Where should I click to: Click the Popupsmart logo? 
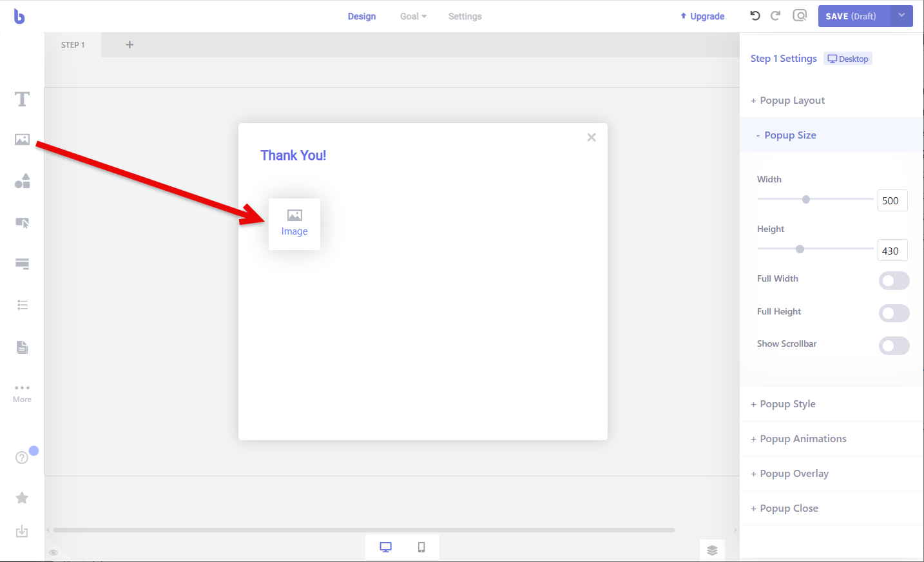tap(19, 16)
